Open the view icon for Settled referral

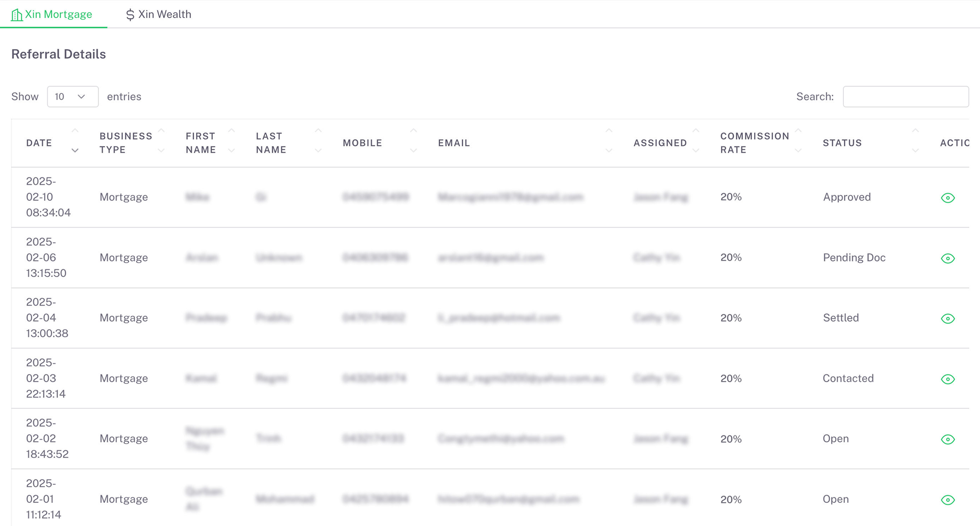click(948, 319)
